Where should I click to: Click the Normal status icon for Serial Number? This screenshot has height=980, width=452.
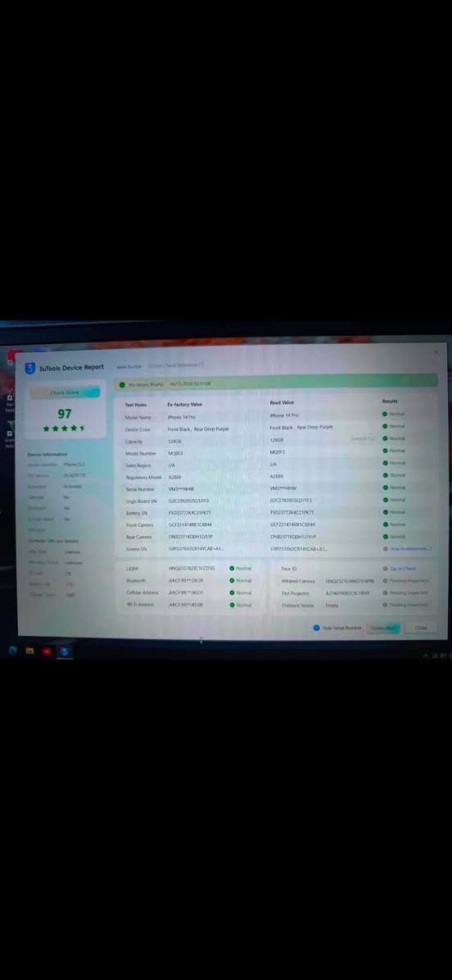pyautogui.click(x=385, y=488)
